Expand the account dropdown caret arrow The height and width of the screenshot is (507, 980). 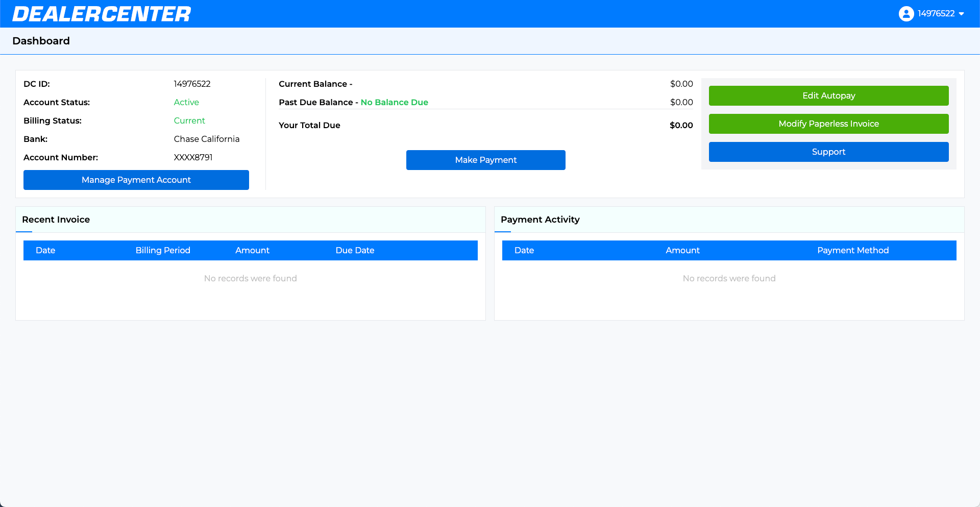tap(962, 14)
